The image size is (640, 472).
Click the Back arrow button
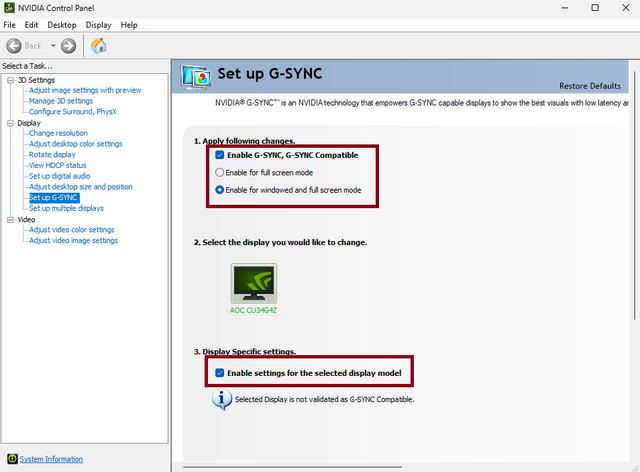[14, 46]
